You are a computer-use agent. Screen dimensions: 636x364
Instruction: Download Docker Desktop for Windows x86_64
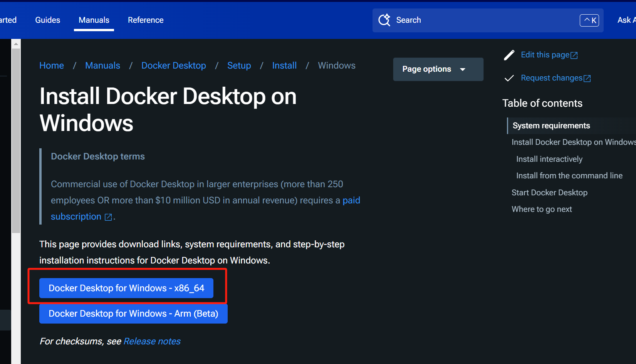tap(126, 288)
